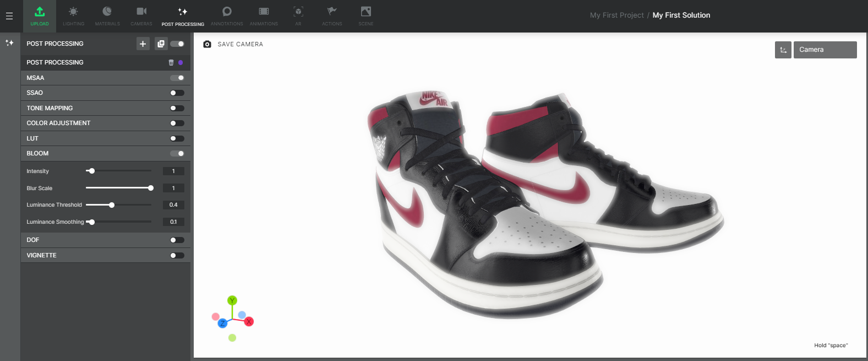Click the purple dot on preset row
The width and height of the screenshot is (868, 361).
tap(181, 63)
